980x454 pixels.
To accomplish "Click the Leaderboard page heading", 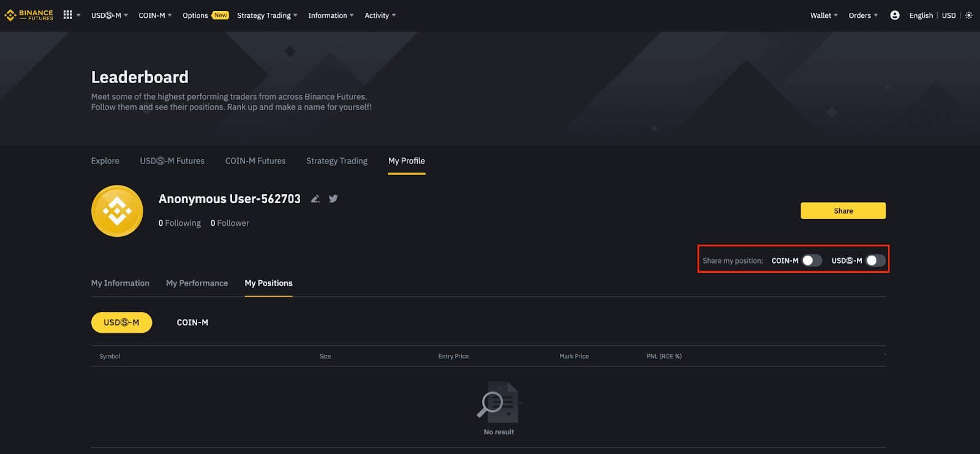I will (x=140, y=77).
